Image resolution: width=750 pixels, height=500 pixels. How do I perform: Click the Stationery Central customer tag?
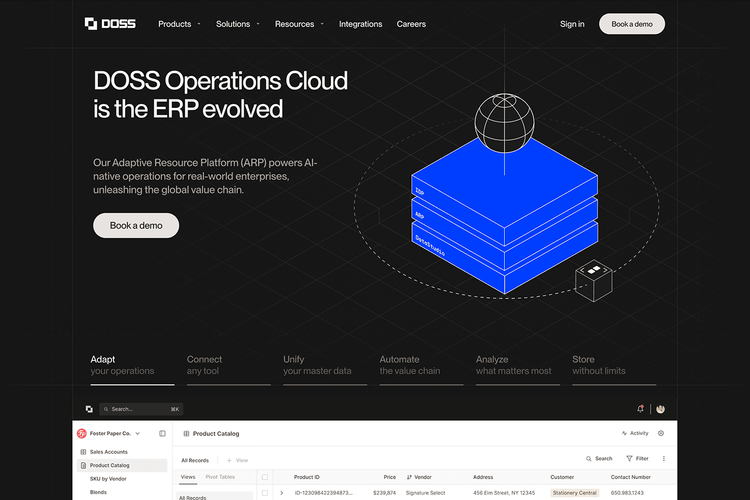tap(574, 493)
